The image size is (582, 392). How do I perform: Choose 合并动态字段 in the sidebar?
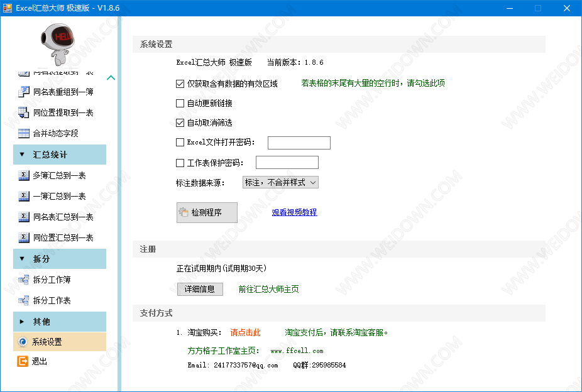pyautogui.click(x=56, y=133)
